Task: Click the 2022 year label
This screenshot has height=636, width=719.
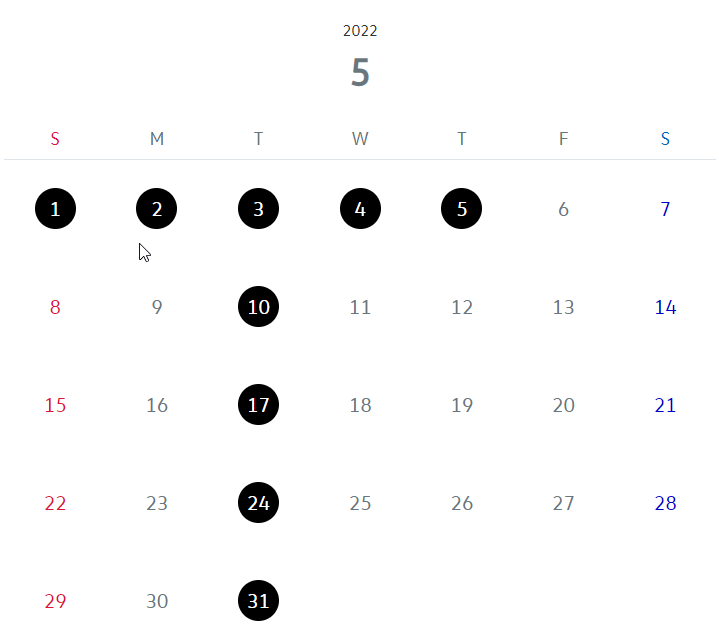Action: point(360,31)
